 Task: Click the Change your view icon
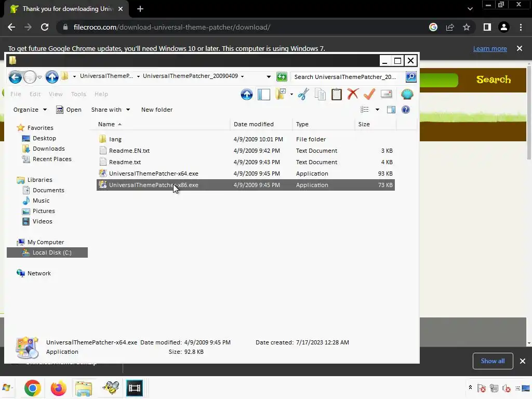pos(364,110)
